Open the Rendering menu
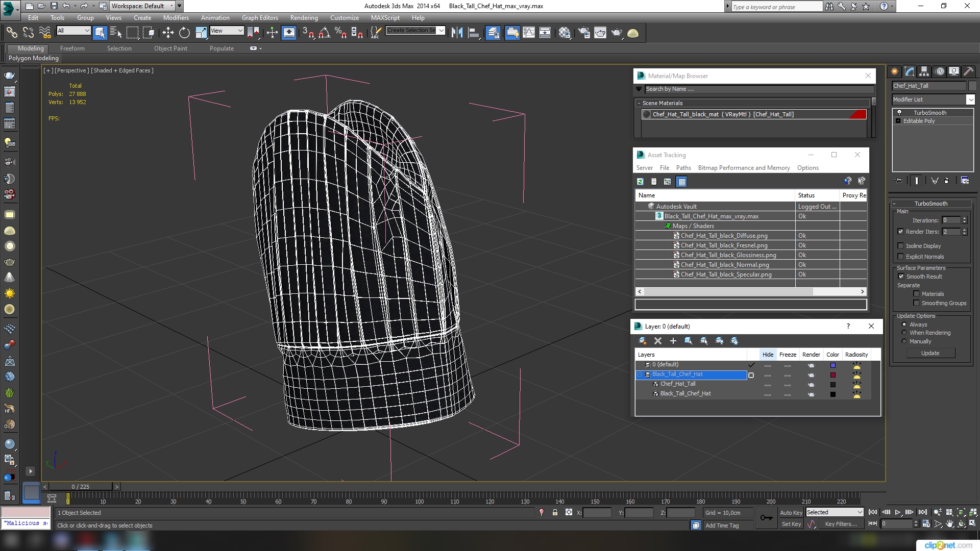980x551 pixels. coord(304,17)
